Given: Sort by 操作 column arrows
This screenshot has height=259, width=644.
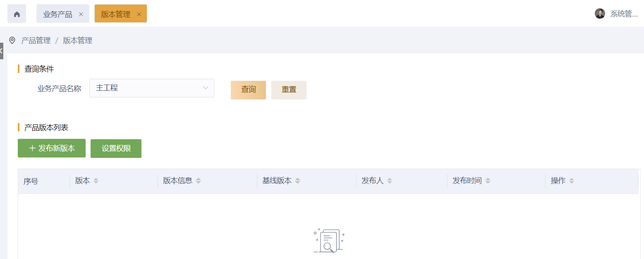Looking at the screenshot, I should click(572, 181).
